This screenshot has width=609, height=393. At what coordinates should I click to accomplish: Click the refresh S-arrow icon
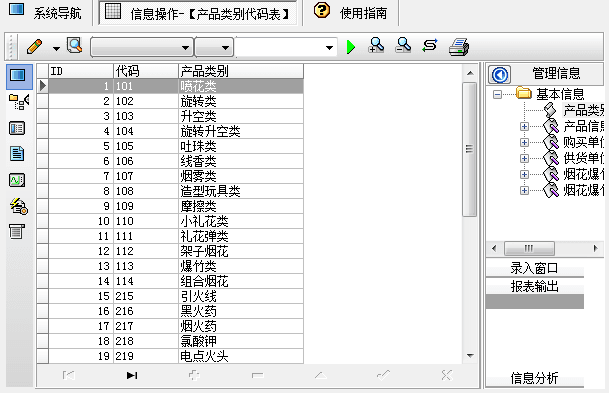(430, 45)
